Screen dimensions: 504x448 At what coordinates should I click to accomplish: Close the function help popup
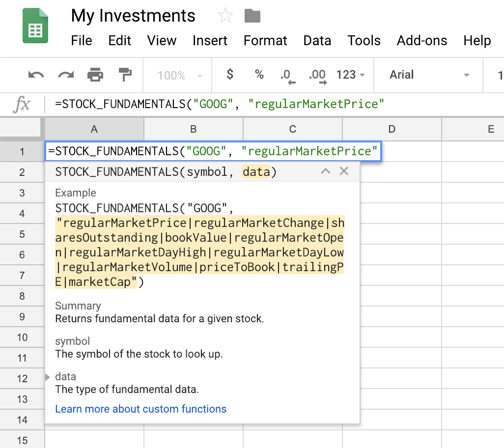click(344, 171)
